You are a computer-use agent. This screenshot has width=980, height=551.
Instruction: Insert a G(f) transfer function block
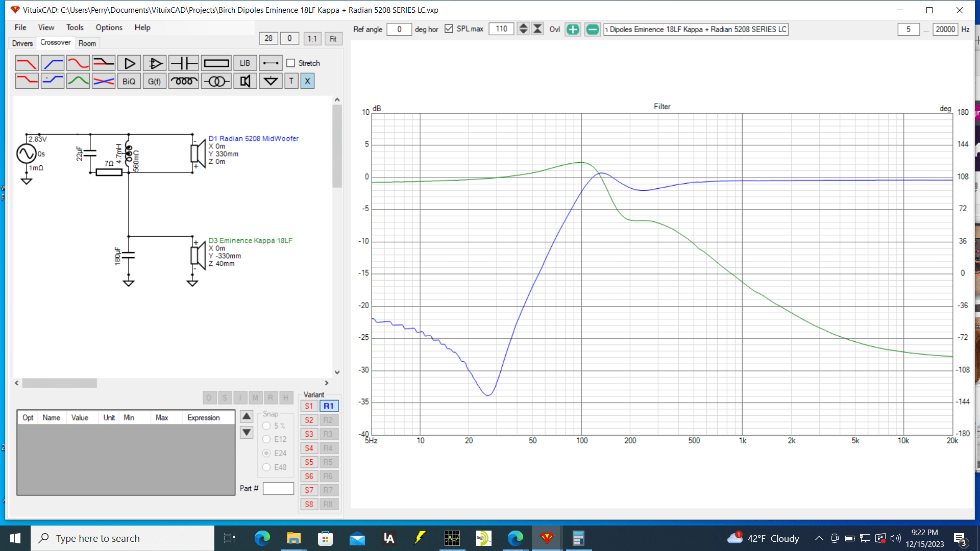click(x=155, y=81)
